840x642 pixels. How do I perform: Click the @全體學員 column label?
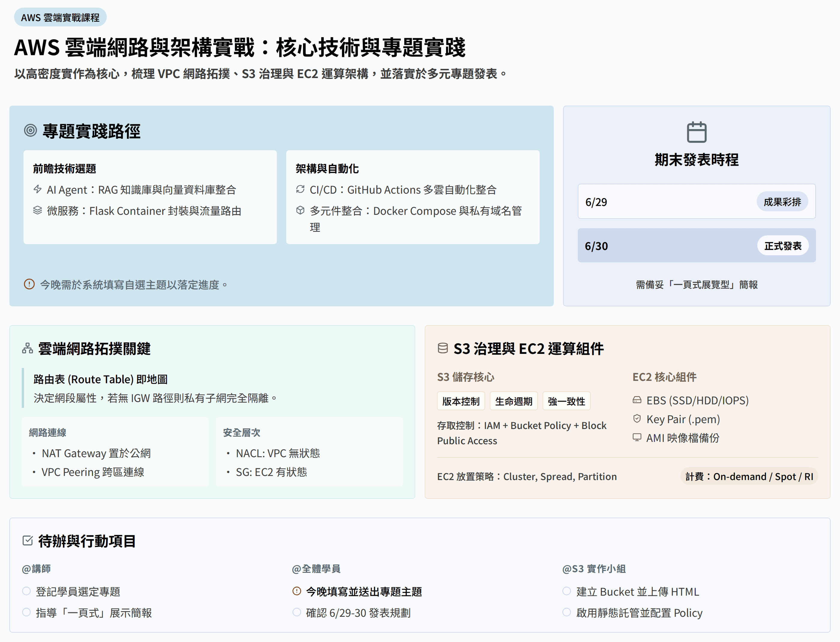tap(316, 569)
